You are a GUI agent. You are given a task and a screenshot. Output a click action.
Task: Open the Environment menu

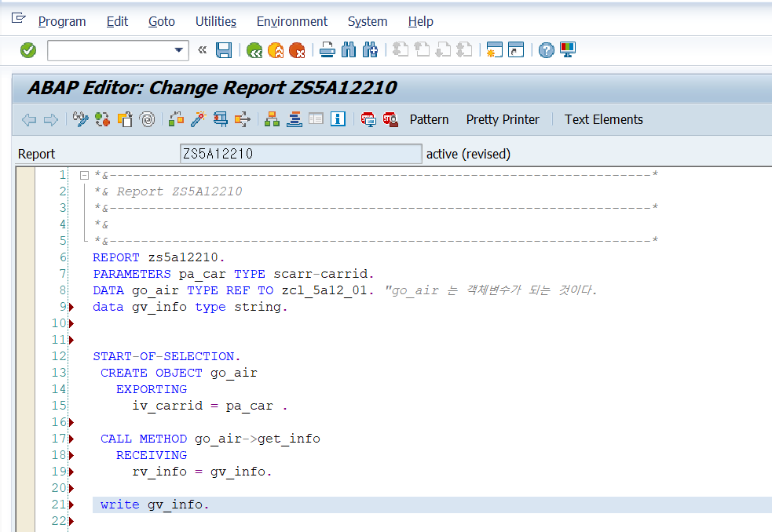[x=292, y=22]
